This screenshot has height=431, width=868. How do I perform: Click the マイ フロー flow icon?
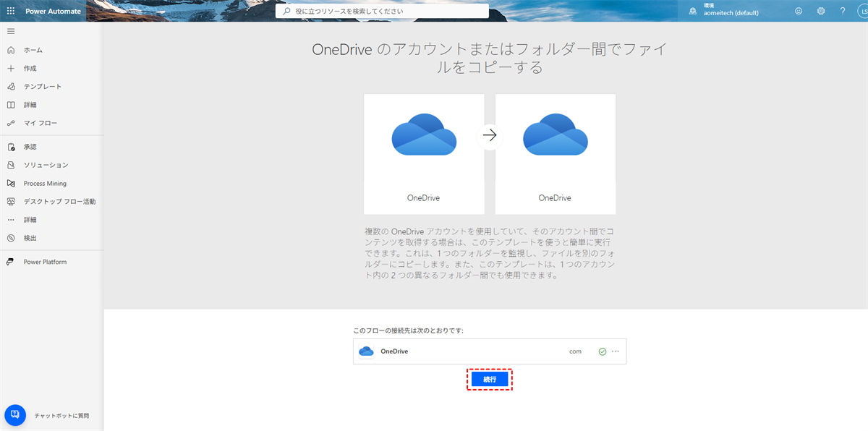[x=10, y=123]
